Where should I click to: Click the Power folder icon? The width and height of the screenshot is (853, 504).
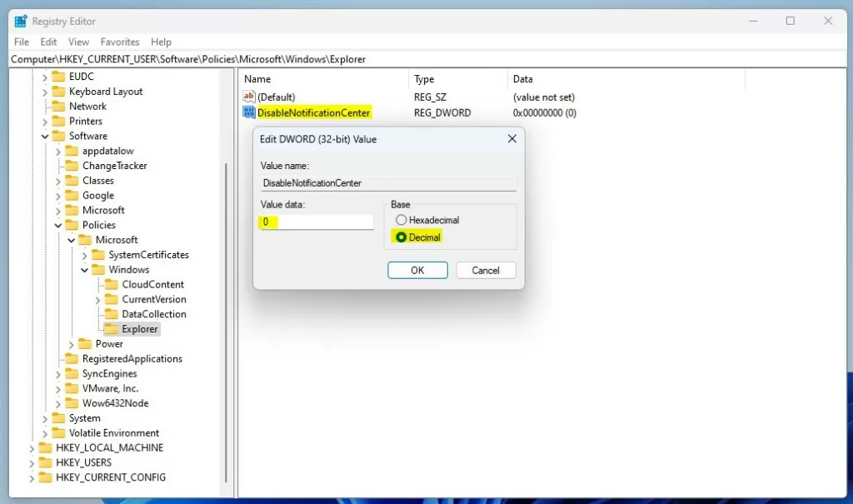point(84,343)
